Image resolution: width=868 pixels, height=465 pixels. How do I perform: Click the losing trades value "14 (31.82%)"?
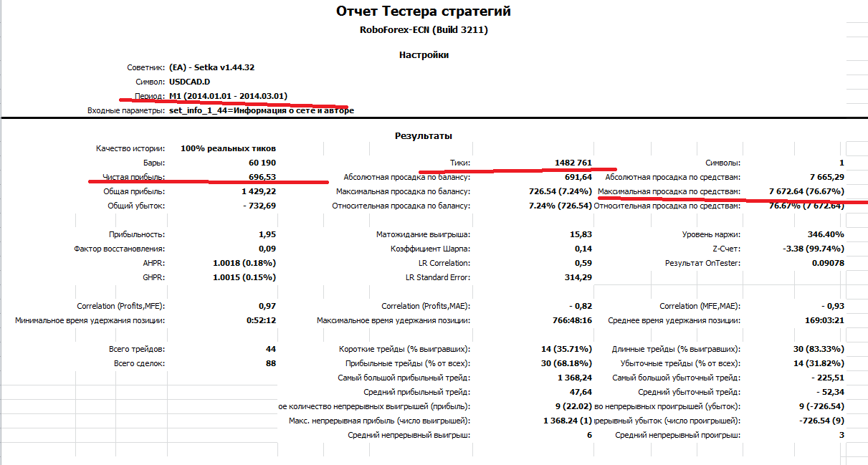pyautogui.click(x=819, y=363)
